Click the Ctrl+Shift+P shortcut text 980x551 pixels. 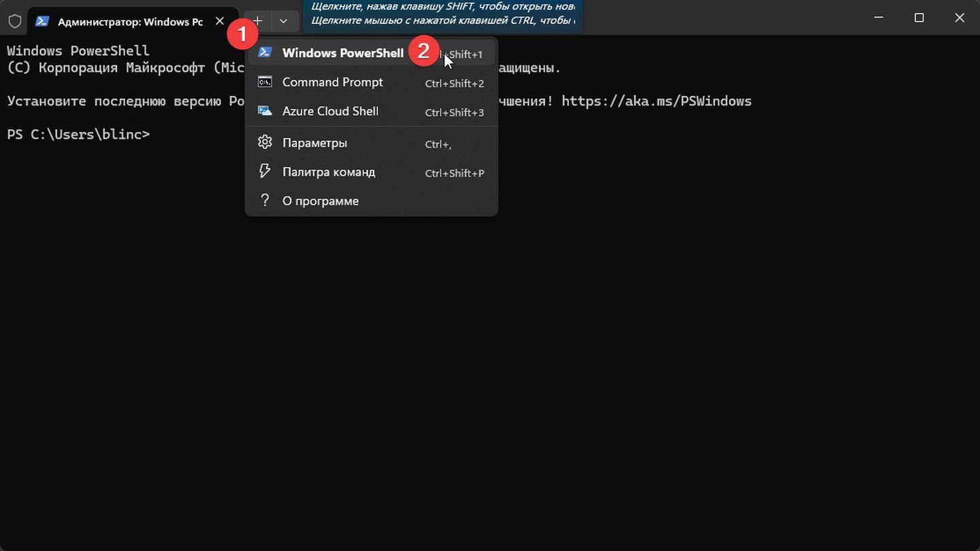coord(455,173)
